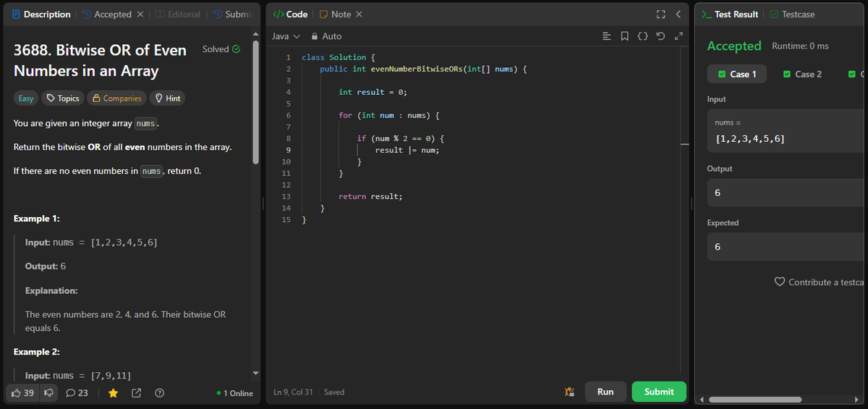Click the heart icon by Contribute a testcase
Image resolution: width=868 pixels, height=409 pixels.
779,282
